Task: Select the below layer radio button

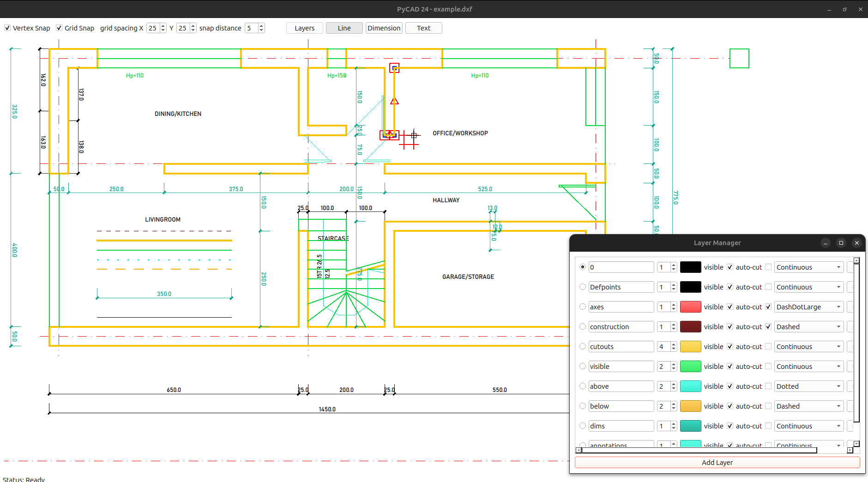Action: [x=583, y=406]
